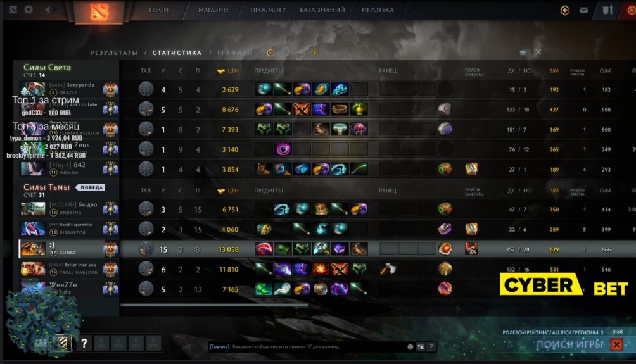The height and width of the screenshot is (364, 636).
Task: Open the settings gear icon
Action: (29, 9)
